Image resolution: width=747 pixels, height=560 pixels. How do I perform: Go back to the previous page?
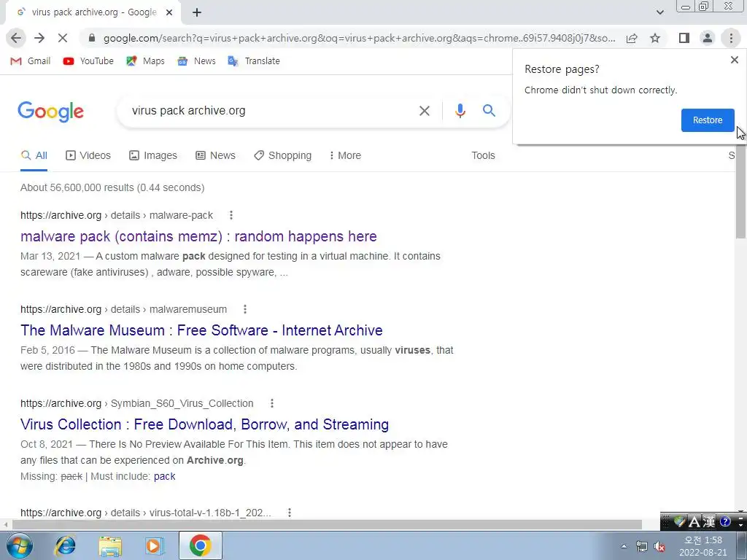[x=16, y=38]
